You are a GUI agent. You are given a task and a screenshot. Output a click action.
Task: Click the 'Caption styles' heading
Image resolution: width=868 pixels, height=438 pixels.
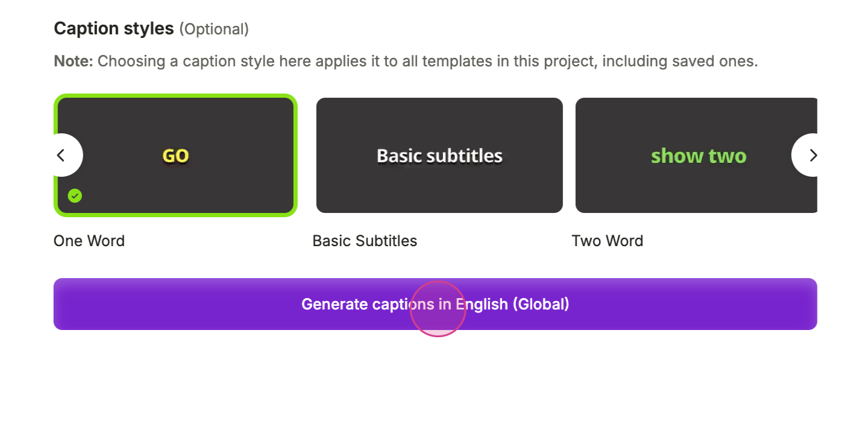(113, 28)
